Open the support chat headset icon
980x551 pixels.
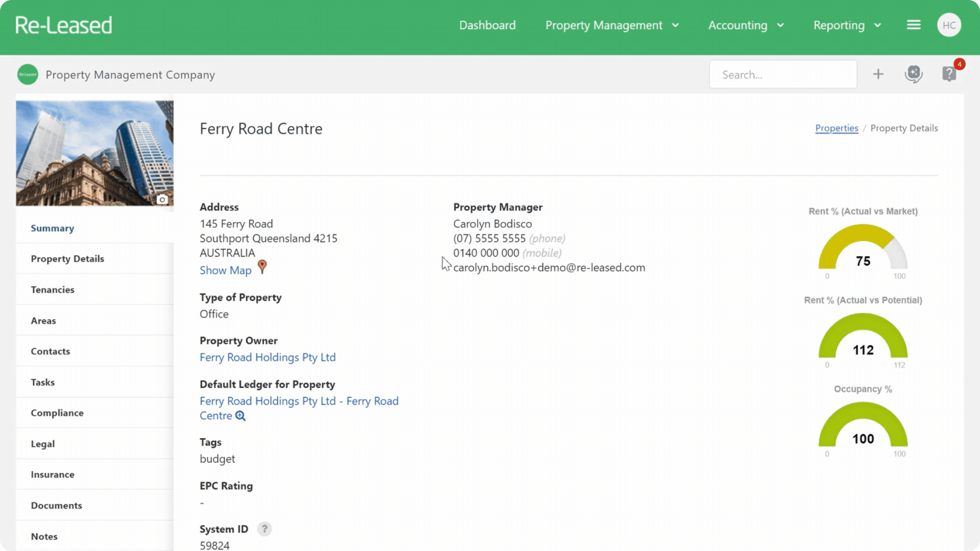pyautogui.click(x=914, y=74)
